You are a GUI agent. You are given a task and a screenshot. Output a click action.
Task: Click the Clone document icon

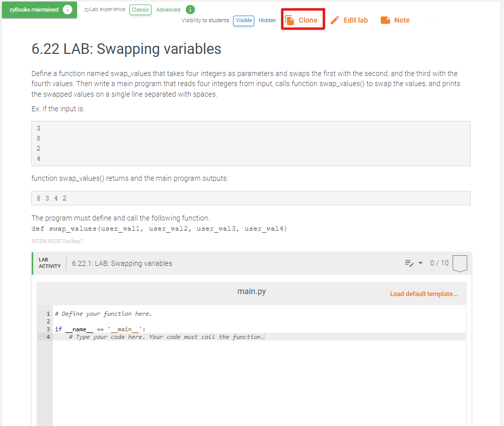[290, 19]
